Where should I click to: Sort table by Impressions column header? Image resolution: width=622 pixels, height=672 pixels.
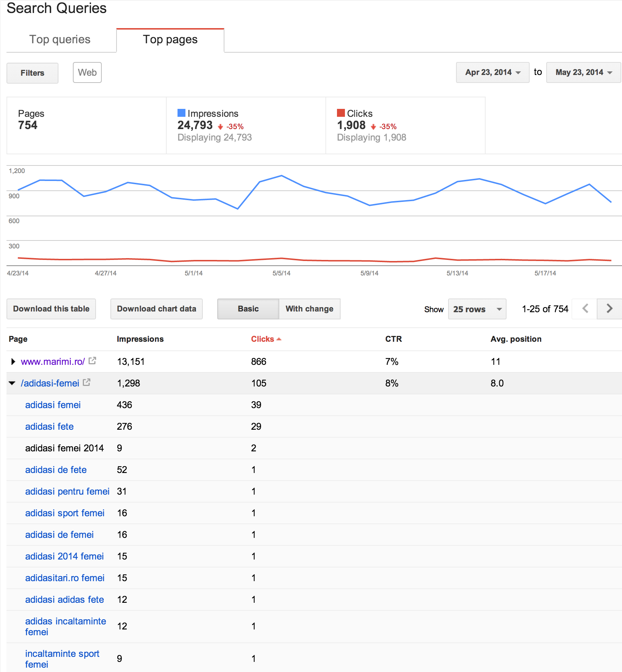pos(140,339)
